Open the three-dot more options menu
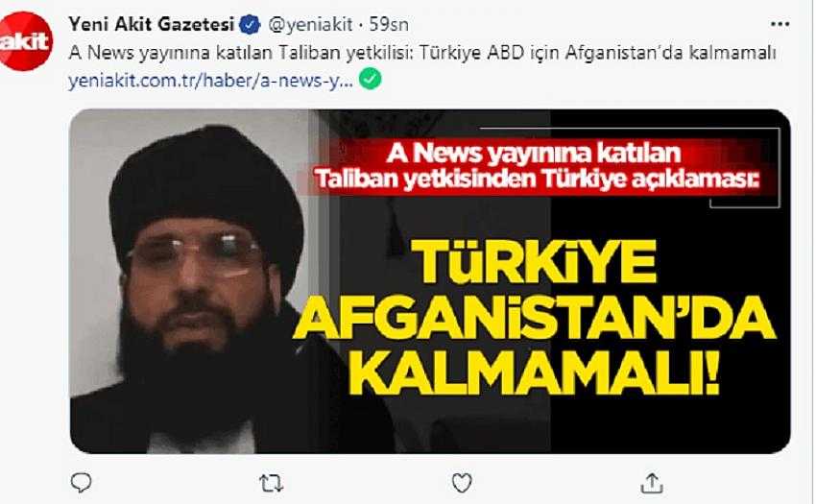Viewport: 816px width, 504px height. [x=780, y=24]
